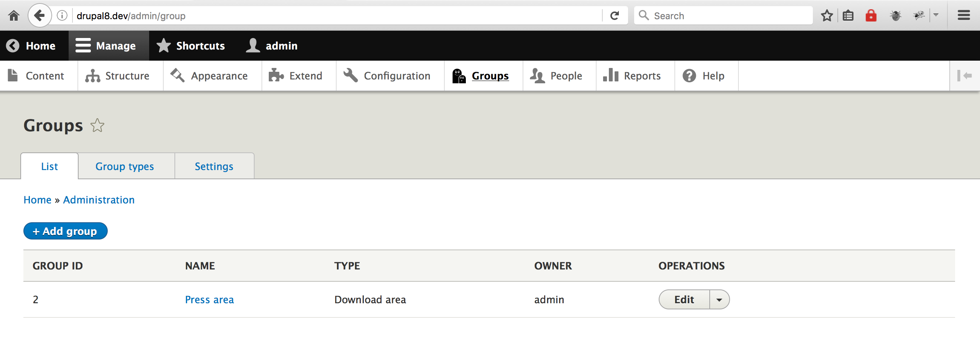Image resolution: width=980 pixels, height=347 pixels.
Task: Click the group ID value 2
Action: pos(36,299)
